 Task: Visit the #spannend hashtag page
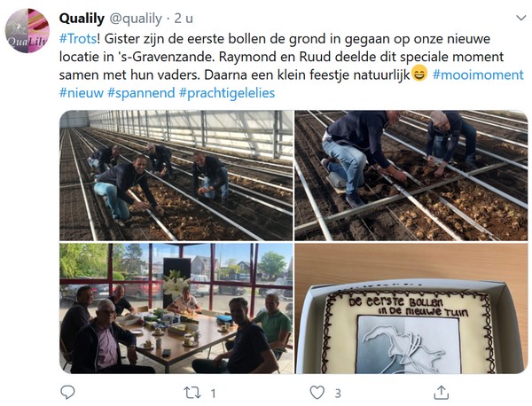click(141, 92)
